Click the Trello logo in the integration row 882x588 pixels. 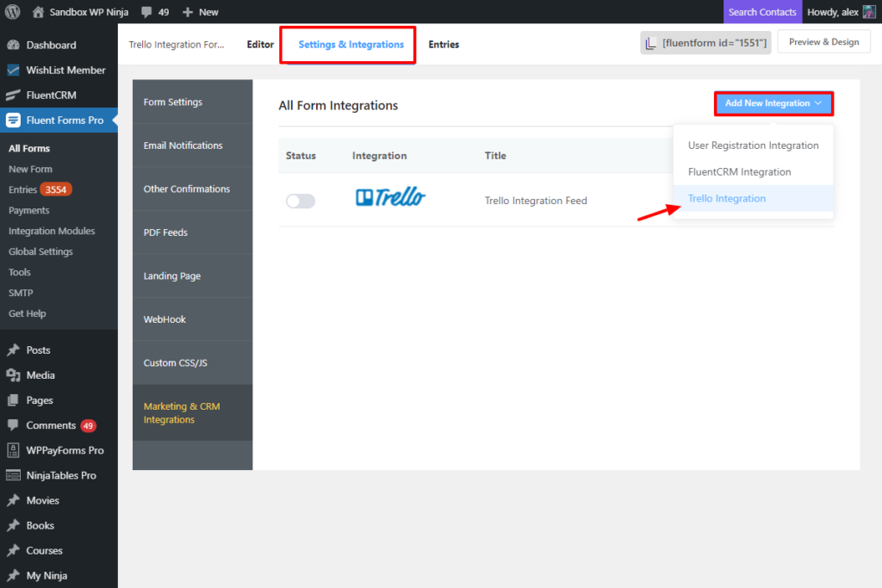coord(390,197)
